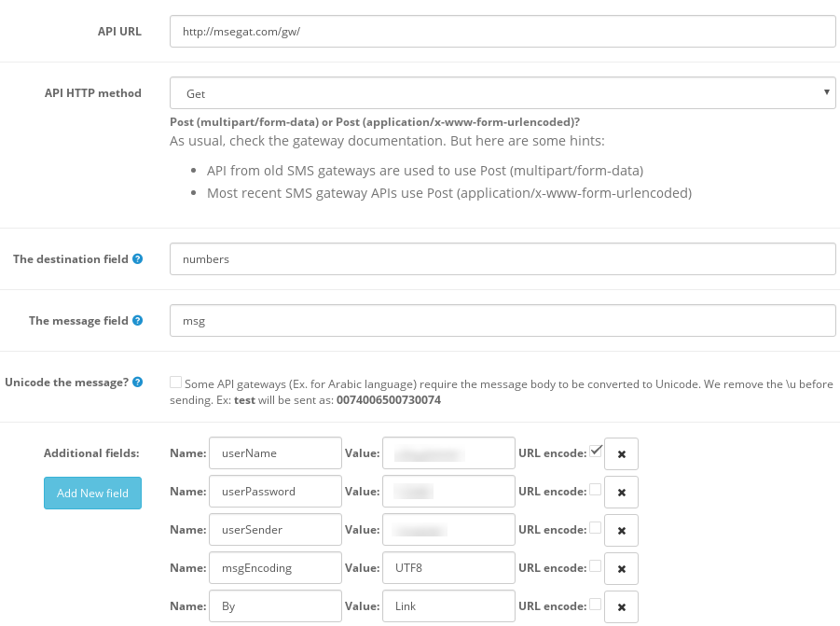Delete the msgEncoding field row

tap(622, 568)
